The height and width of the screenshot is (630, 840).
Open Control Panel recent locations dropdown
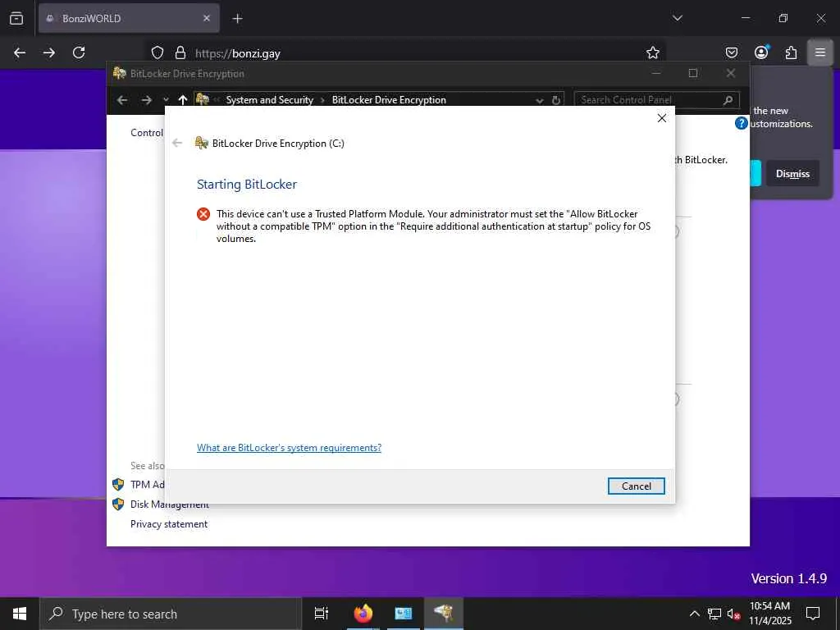166,100
